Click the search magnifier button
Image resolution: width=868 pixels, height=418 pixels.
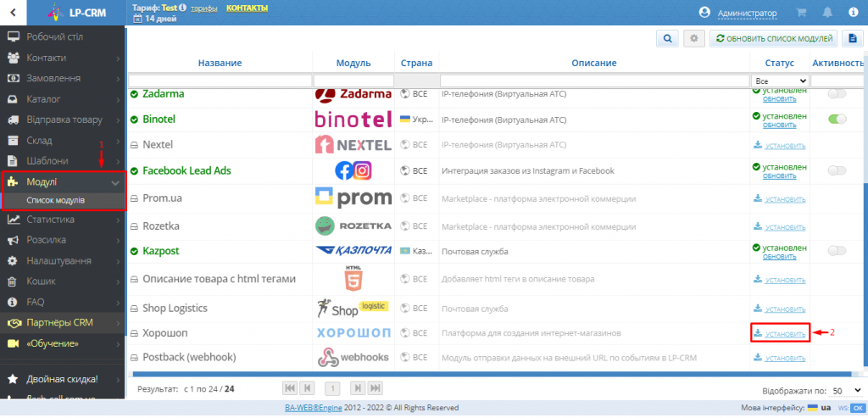tap(668, 39)
